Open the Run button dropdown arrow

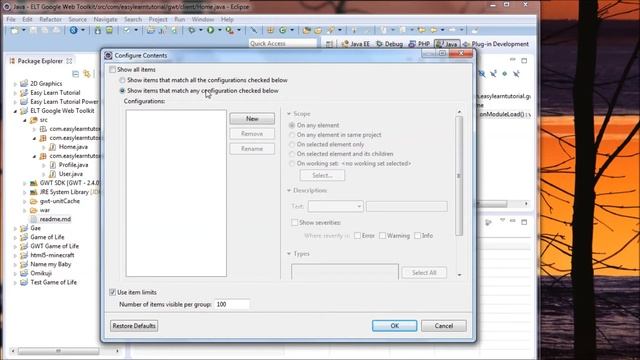(220, 30)
